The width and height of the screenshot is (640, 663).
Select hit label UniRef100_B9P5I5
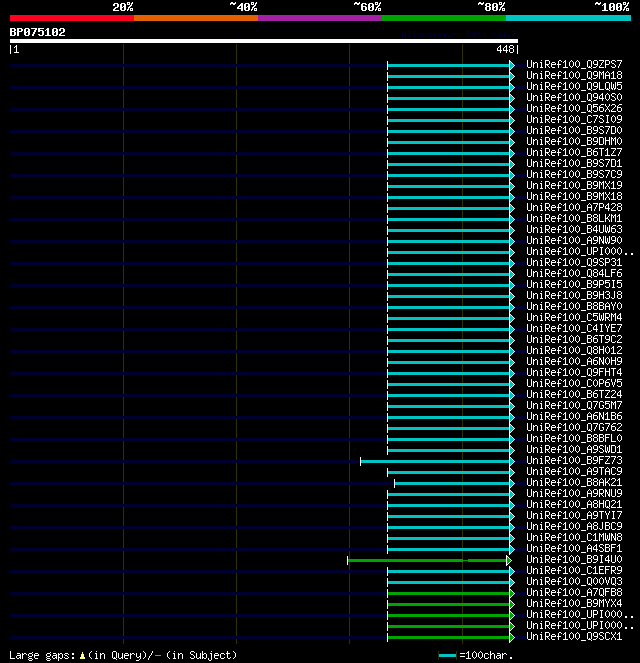pos(574,284)
